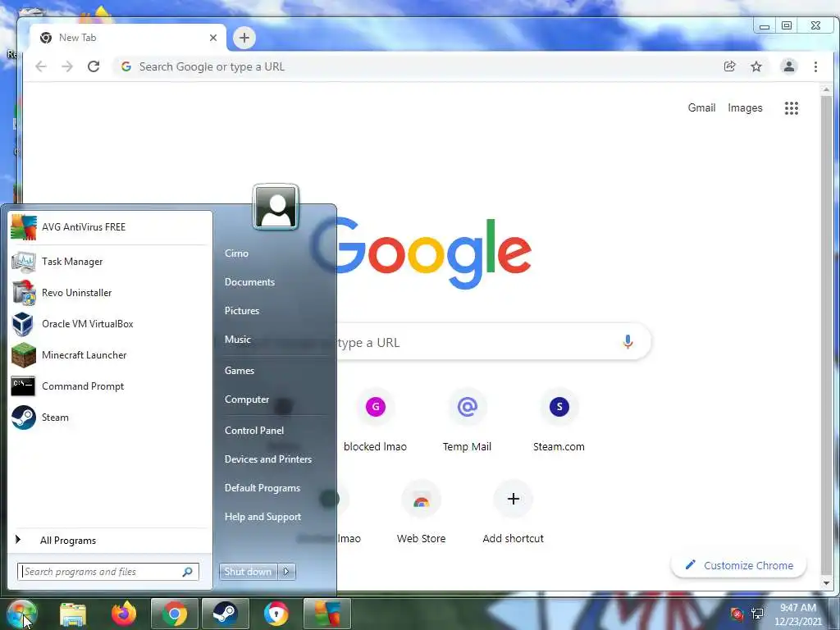Click the share page icon in Chrome

pyautogui.click(x=729, y=66)
